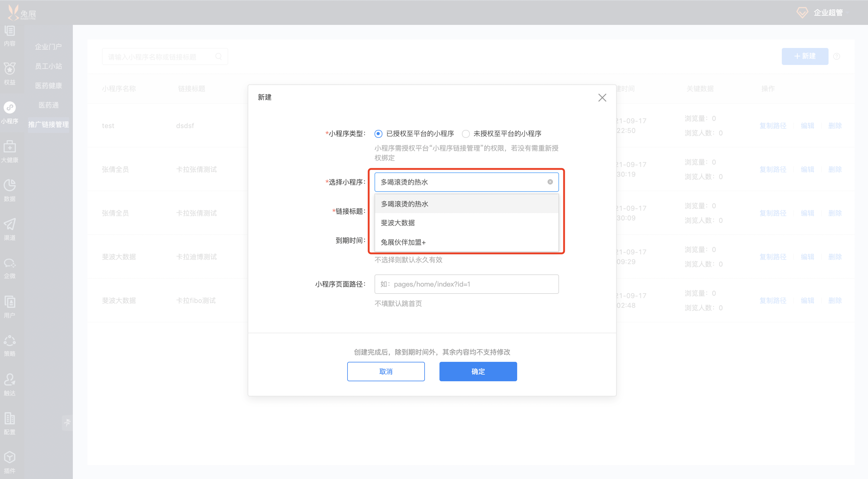This screenshot has height=479, width=868.
Task: Click 删除 for 卡拉fibo测试 row
Action: tap(835, 300)
